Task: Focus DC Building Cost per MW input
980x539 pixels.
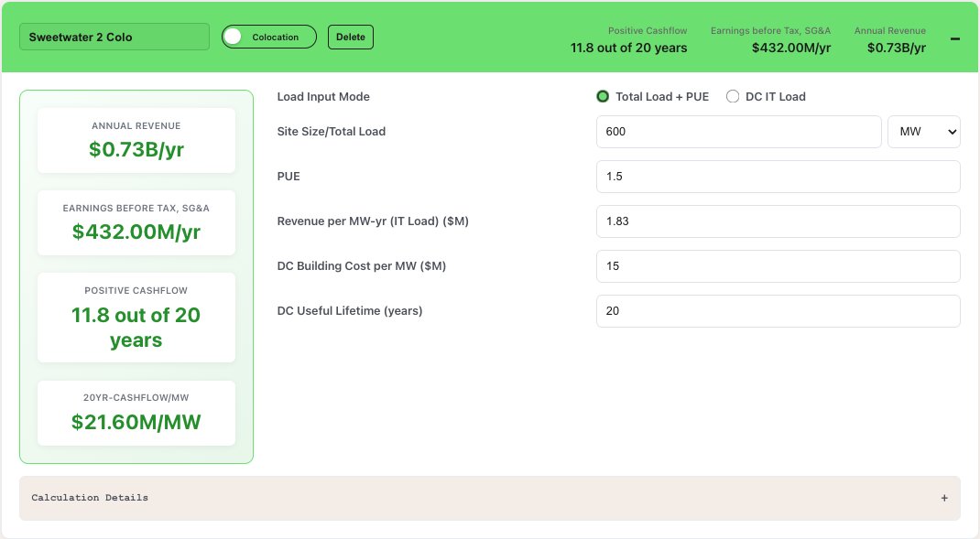Action: 779,266
